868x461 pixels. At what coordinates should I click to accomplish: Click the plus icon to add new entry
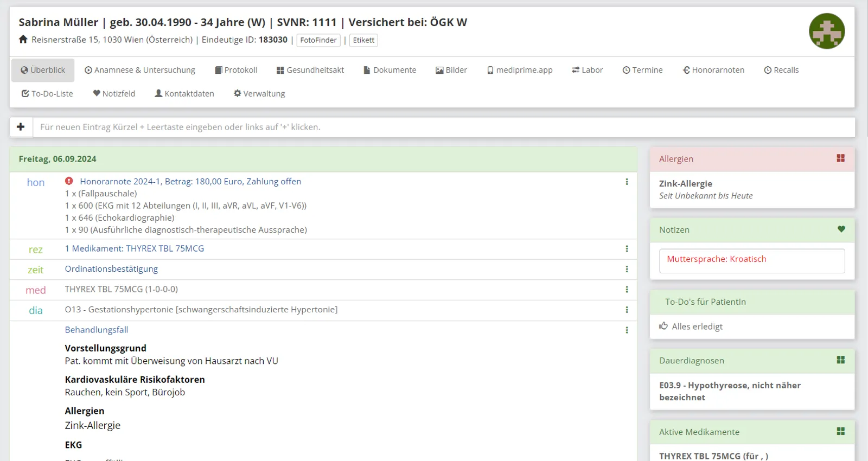pos(21,127)
